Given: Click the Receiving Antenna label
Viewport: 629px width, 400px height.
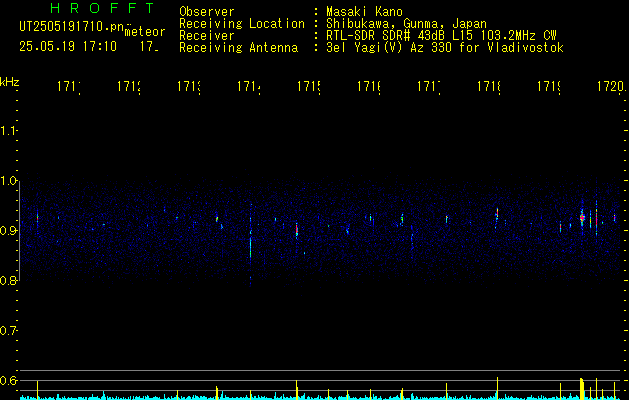Looking at the screenshot, I should (x=238, y=48).
